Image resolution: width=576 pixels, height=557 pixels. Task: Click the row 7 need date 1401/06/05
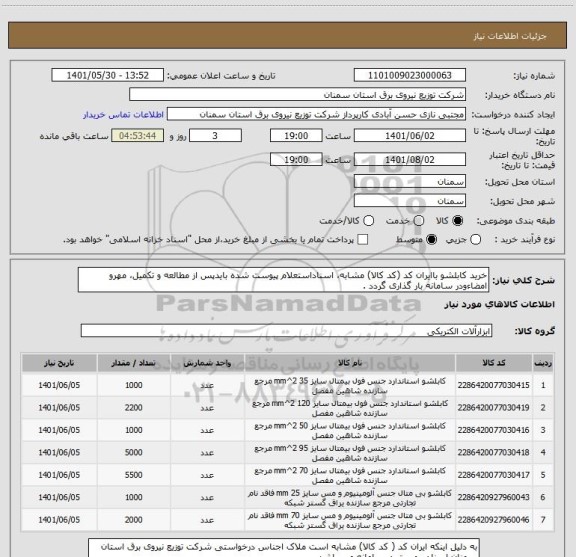(x=59, y=520)
